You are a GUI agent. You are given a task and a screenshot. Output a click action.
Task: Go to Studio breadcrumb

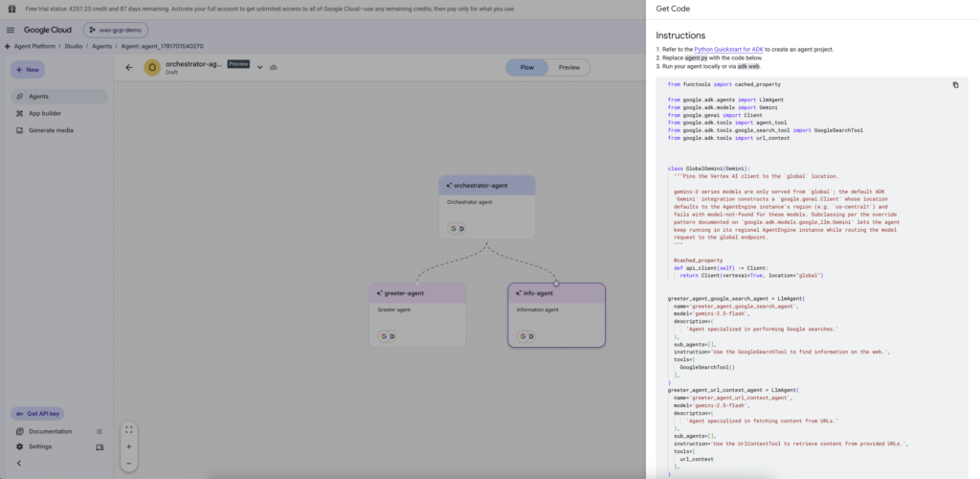click(x=73, y=46)
